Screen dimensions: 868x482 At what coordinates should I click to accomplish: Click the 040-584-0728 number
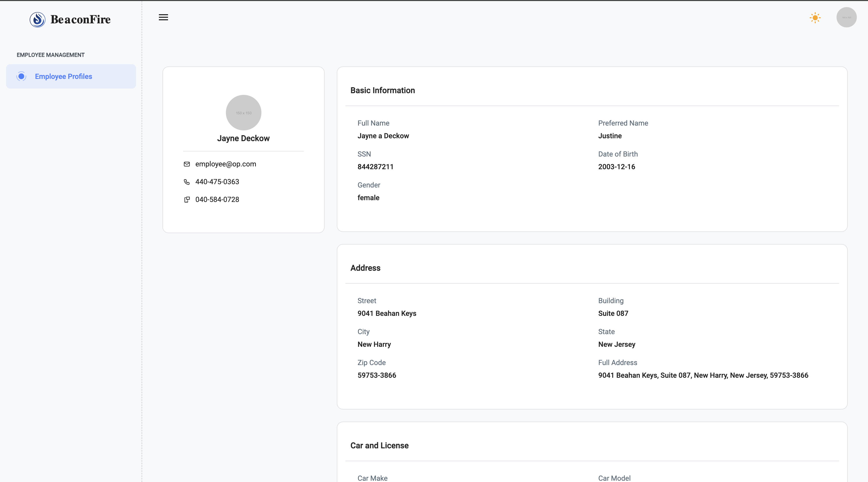217,199
